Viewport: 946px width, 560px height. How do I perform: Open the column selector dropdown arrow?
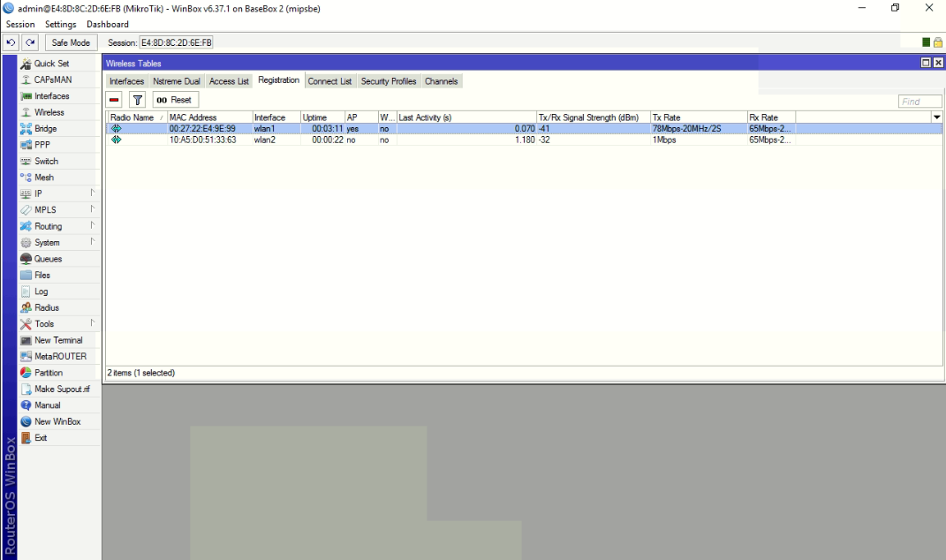[937, 117]
